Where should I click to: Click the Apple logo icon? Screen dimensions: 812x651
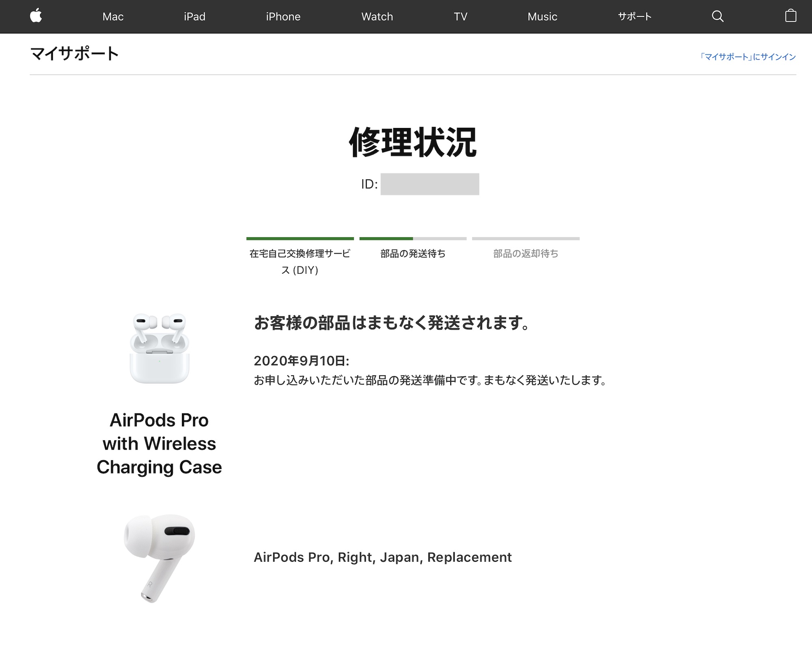[36, 16]
